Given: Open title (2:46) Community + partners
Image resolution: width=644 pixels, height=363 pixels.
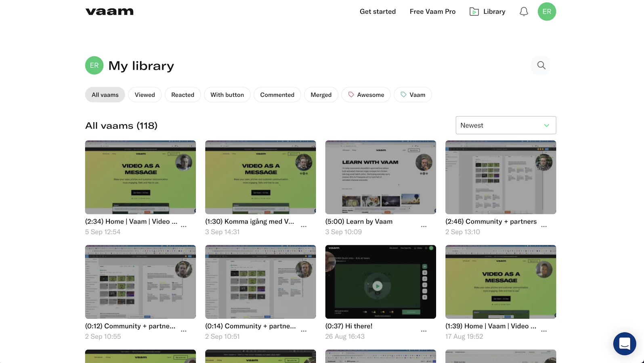Looking at the screenshot, I should [x=491, y=221].
